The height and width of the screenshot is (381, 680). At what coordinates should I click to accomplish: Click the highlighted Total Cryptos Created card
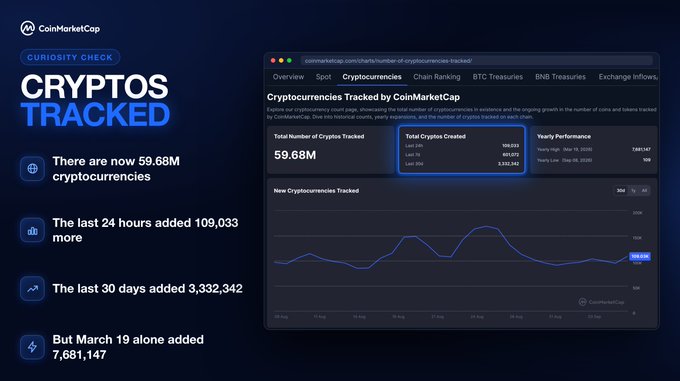[x=462, y=150]
